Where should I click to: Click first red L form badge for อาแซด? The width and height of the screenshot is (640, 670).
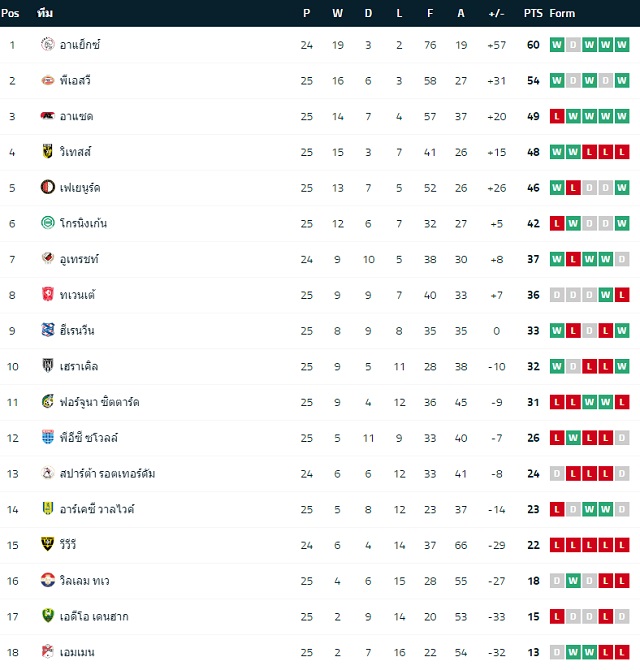(557, 116)
